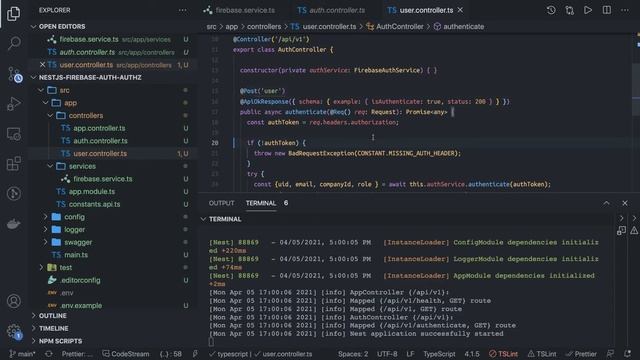Image resolution: width=640 pixels, height=360 pixels.
Task: Collapse the Terminal group header
Action: [225, 219]
